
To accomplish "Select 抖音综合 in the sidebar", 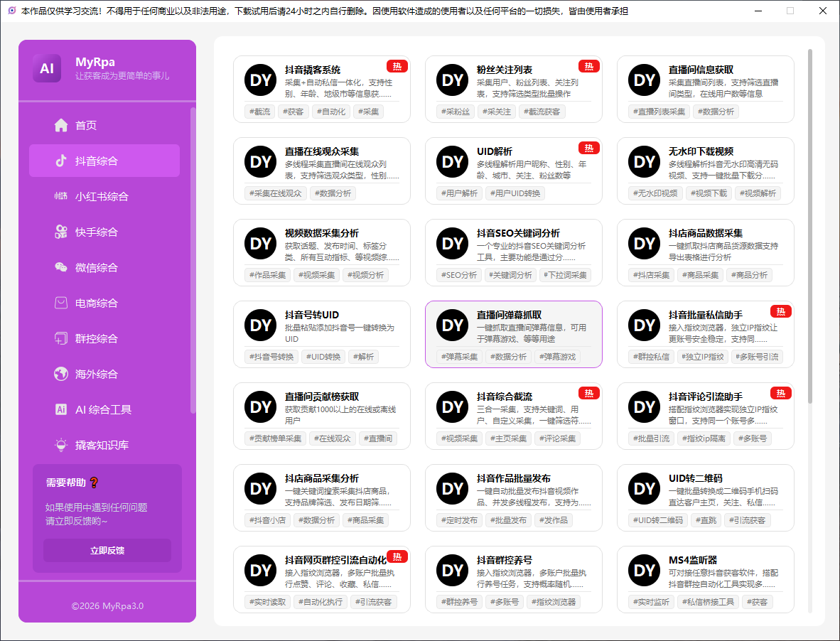I will point(104,161).
